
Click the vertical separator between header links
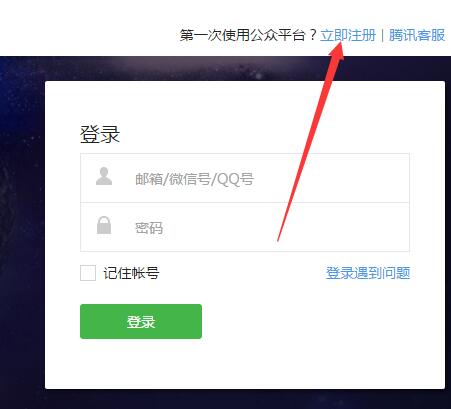[383, 35]
